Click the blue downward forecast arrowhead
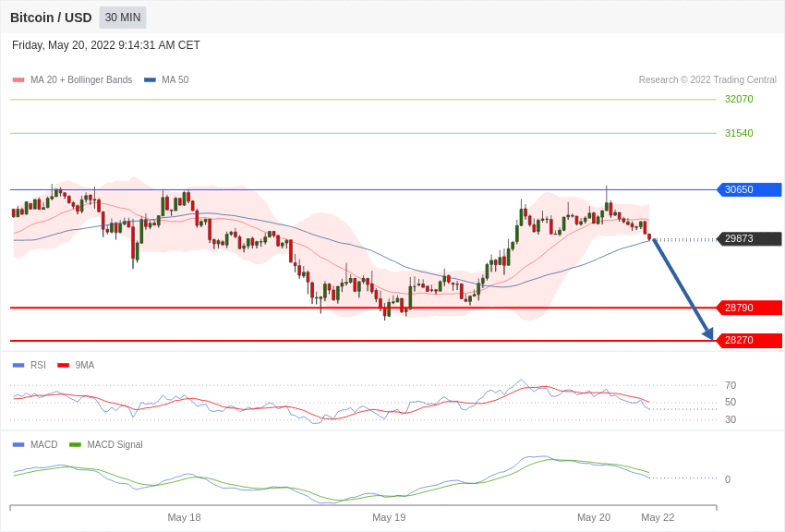This screenshot has height=532, width=785. (x=708, y=333)
